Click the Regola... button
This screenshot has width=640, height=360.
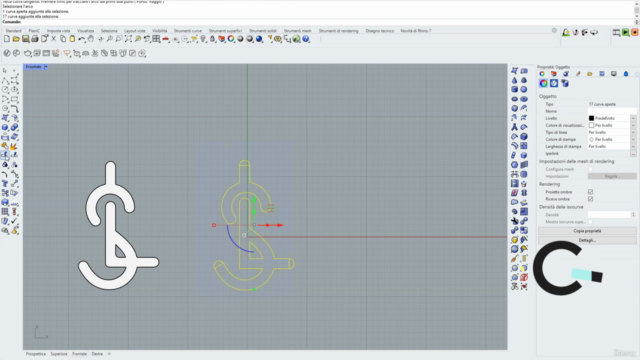coord(612,176)
